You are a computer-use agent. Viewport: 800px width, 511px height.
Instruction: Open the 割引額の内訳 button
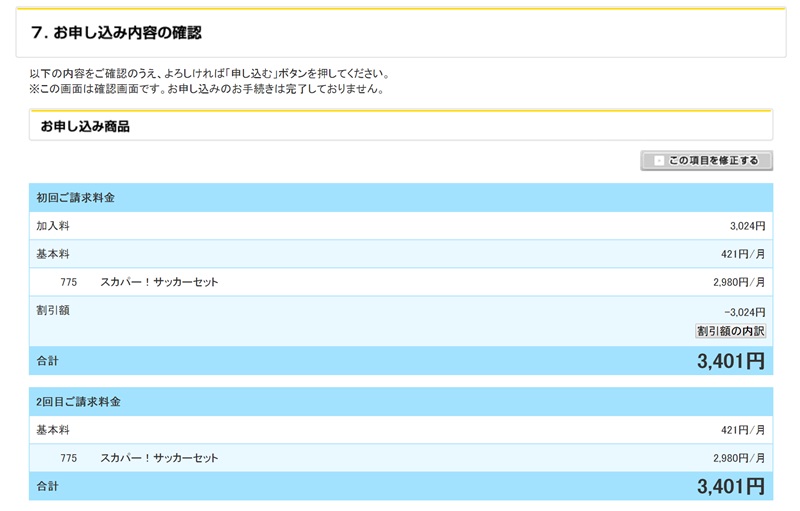click(731, 331)
